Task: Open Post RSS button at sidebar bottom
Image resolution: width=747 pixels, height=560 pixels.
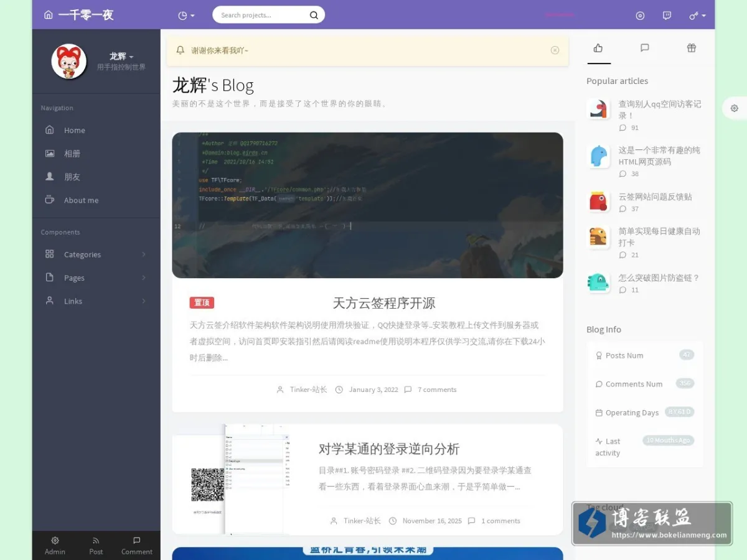Action: 96,545
